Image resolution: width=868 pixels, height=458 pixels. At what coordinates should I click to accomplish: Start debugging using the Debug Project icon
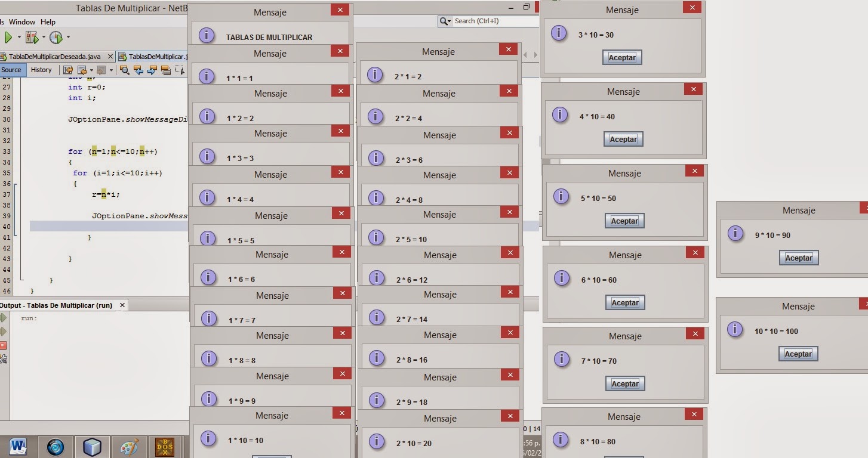coord(31,37)
